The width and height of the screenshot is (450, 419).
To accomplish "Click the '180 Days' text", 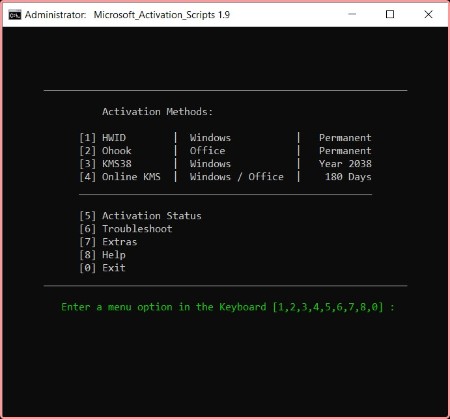I will (x=348, y=177).
